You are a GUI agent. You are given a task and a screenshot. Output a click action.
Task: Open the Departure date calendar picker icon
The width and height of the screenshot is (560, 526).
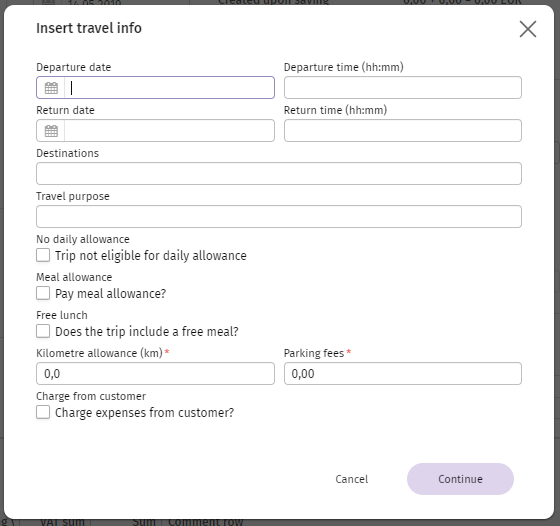[x=51, y=88]
